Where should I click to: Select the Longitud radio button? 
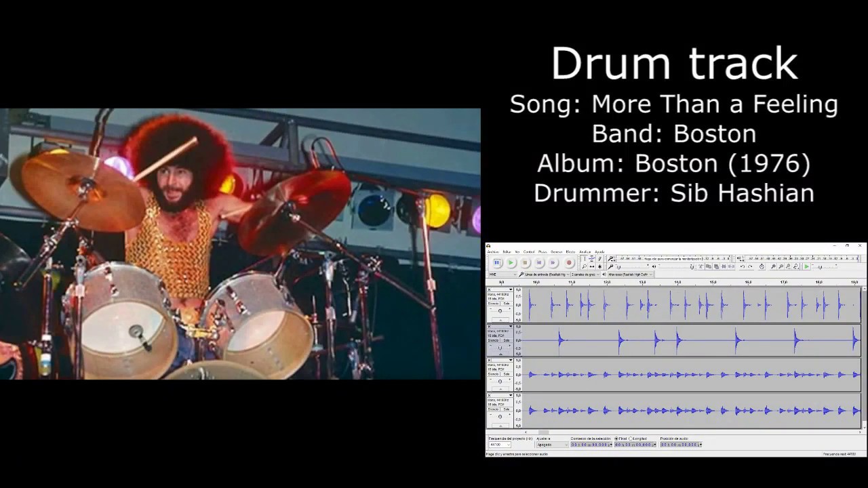[x=631, y=439]
